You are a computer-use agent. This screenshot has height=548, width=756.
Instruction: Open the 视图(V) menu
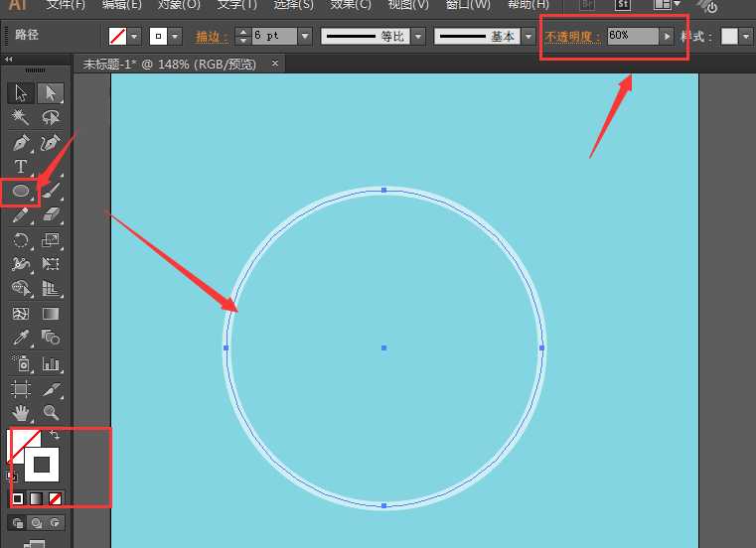pyautogui.click(x=408, y=5)
